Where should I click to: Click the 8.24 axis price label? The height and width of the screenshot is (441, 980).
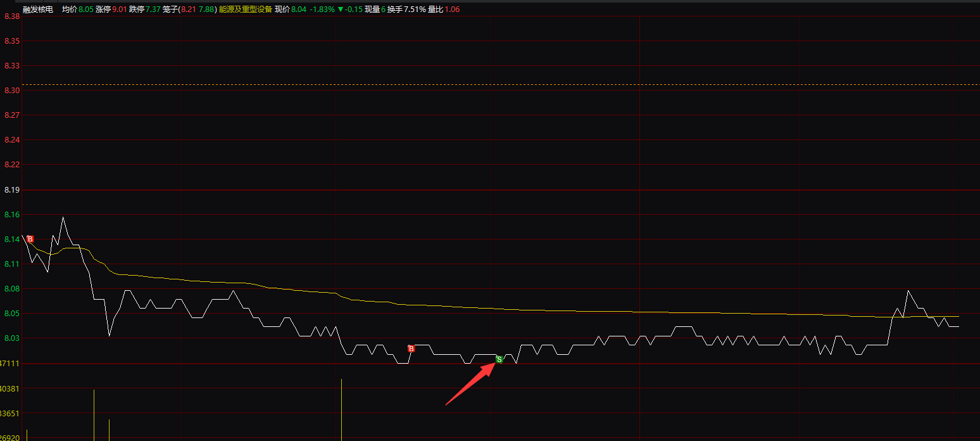[x=12, y=140]
